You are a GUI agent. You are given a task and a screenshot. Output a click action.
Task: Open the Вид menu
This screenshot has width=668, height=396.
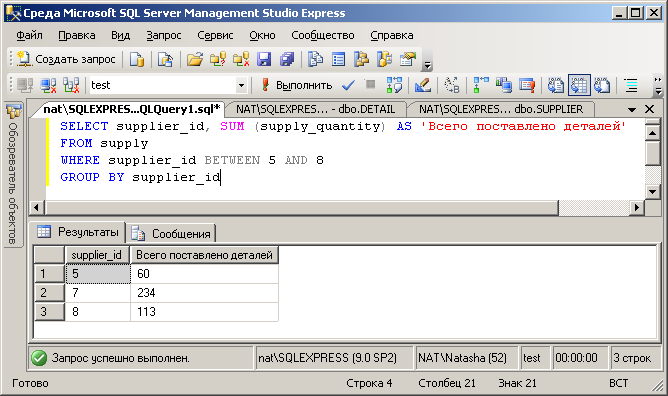pyautogui.click(x=121, y=35)
